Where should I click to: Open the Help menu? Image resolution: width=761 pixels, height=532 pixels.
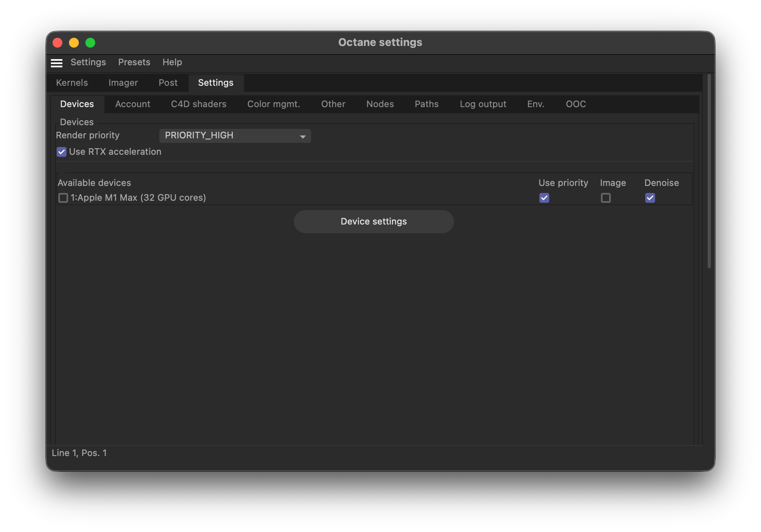pyautogui.click(x=172, y=62)
